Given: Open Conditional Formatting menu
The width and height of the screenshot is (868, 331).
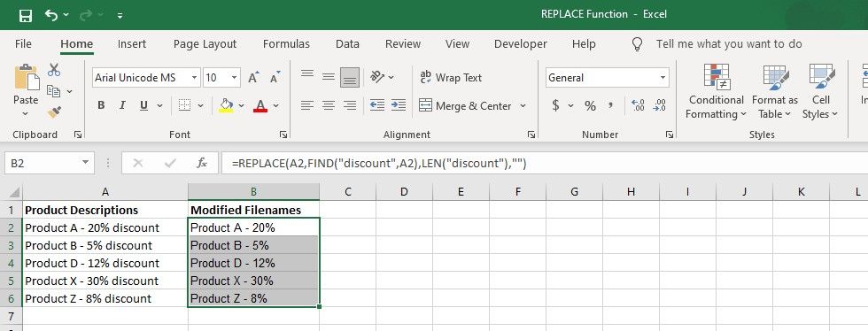Looking at the screenshot, I should (x=716, y=91).
